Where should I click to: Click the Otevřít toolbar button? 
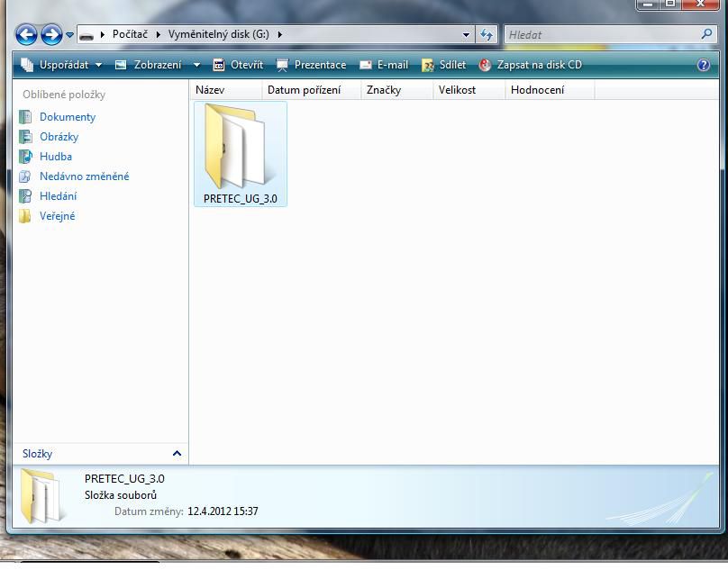click(238, 65)
